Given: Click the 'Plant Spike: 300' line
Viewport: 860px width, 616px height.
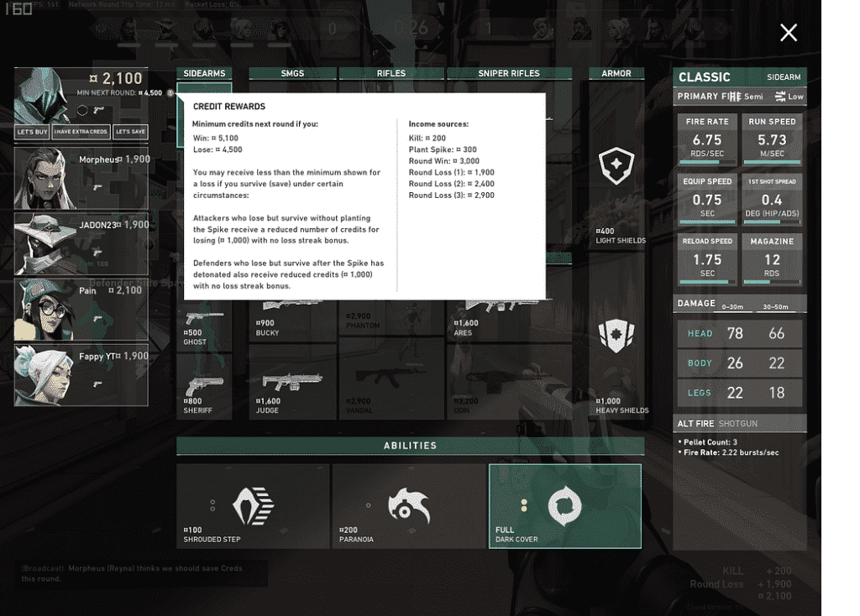Looking at the screenshot, I should click(443, 149).
